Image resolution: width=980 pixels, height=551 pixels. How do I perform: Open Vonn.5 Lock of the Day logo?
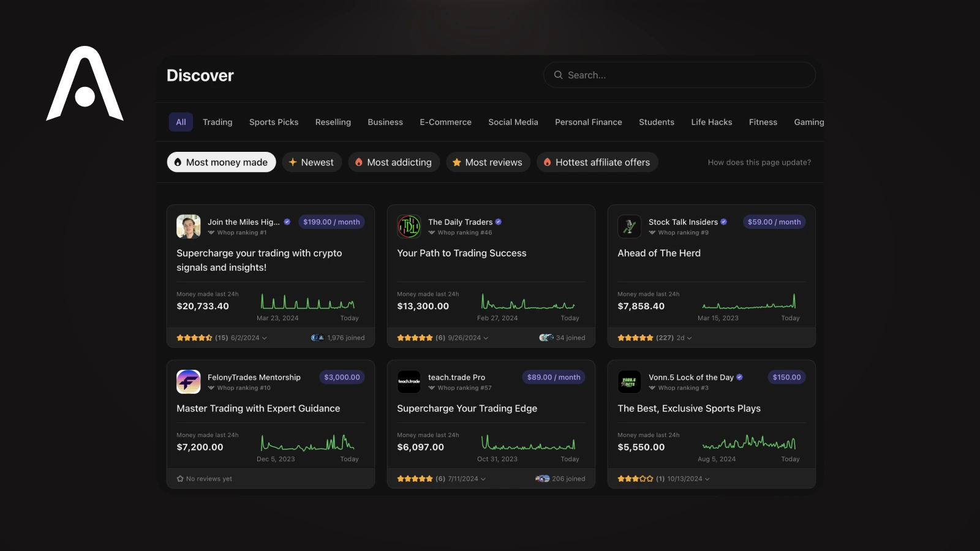(629, 382)
